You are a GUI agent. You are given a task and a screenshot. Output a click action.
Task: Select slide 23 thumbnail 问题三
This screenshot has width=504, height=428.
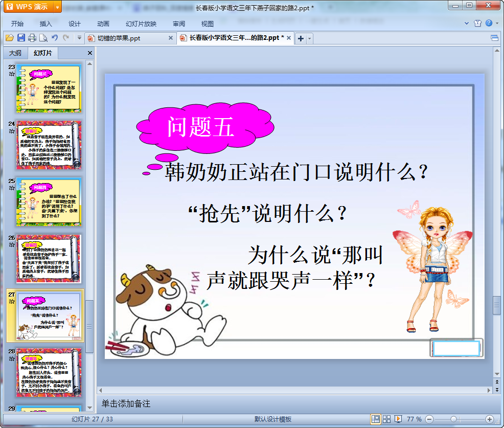point(49,88)
